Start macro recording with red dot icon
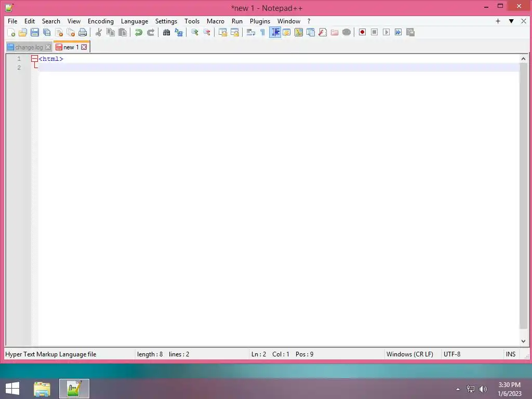The width and height of the screenshot is (532, 399). 362,32
